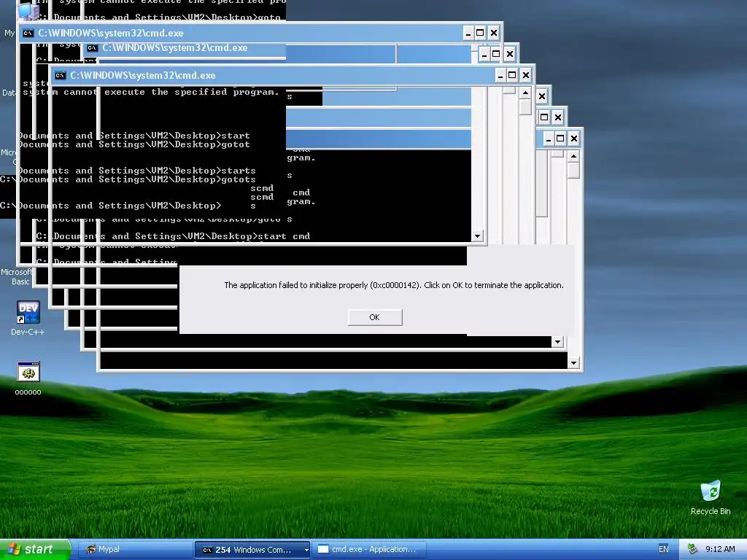Close the rightmost cascaded cmd window

(574, 139)
